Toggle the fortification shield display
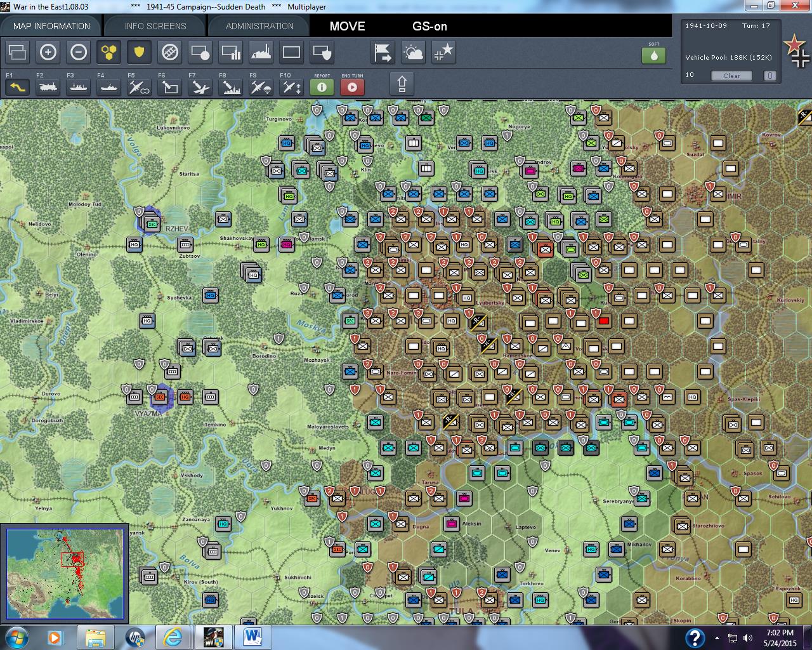812x650 pixels. [139, 52]
